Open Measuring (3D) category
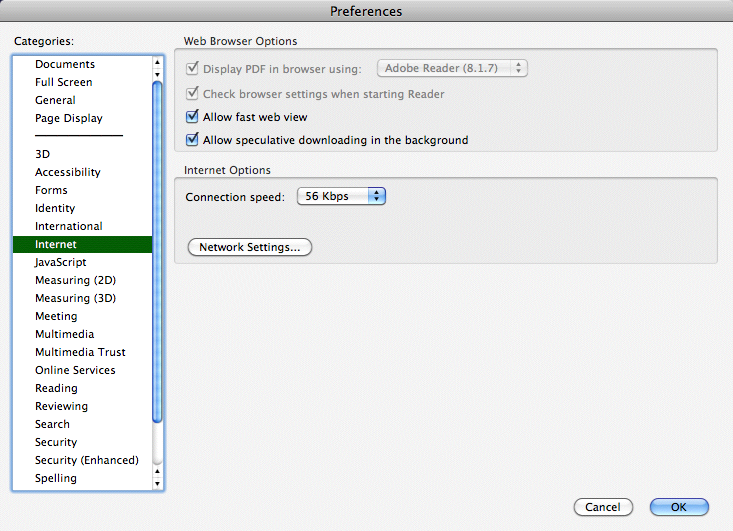This screenshot has height=531, width=733. 82,298
